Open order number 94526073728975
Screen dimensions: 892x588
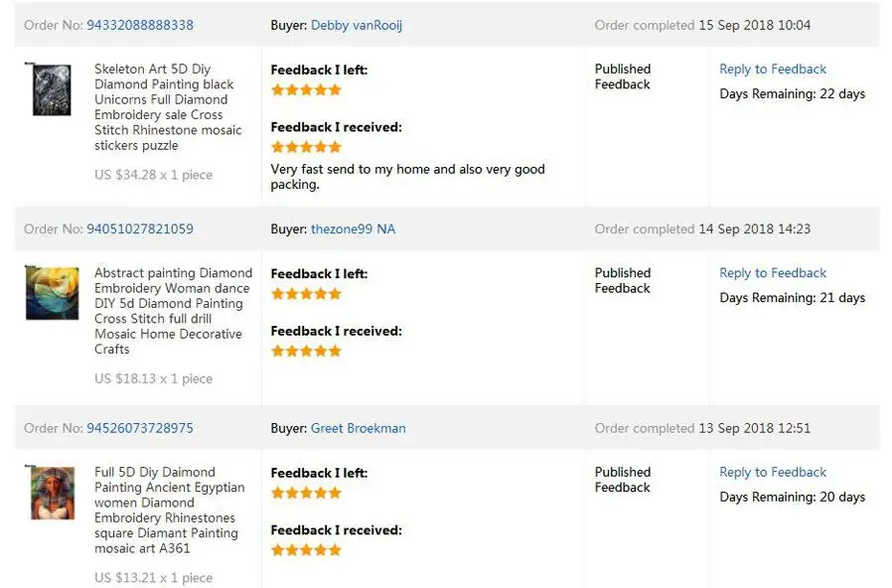pyautogui.click(x=140, y=428)
